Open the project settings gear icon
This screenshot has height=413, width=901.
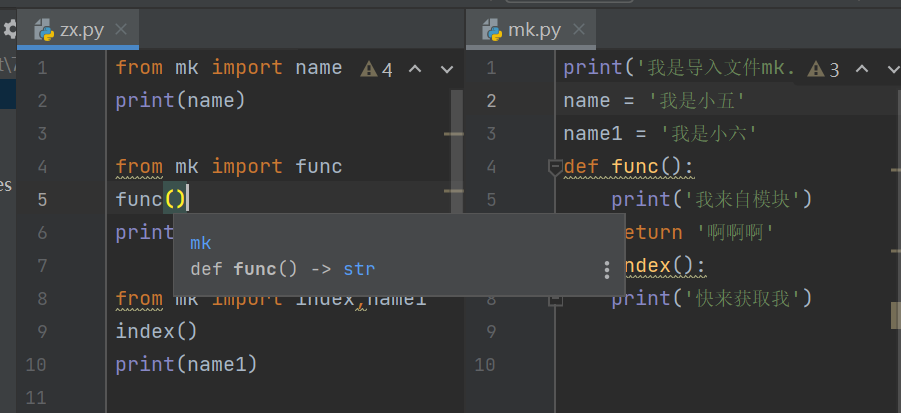tap(9, 29)
